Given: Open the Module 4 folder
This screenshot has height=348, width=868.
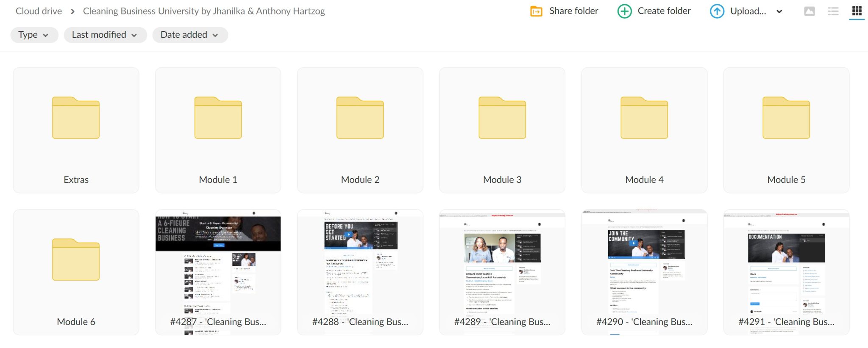Looking at the screenshot, I should pos(644,130).
